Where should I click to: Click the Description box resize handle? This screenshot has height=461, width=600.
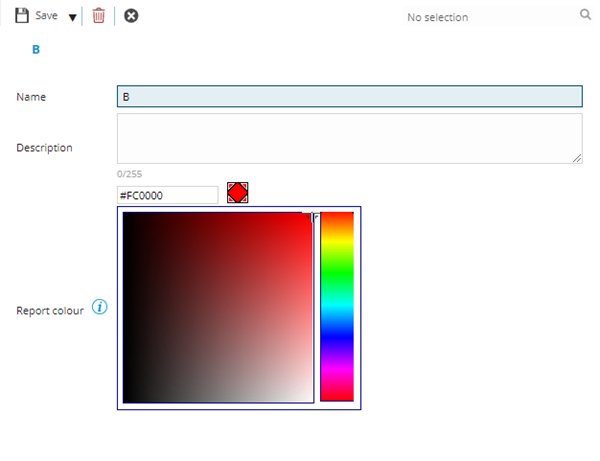[x=577, y=158]
